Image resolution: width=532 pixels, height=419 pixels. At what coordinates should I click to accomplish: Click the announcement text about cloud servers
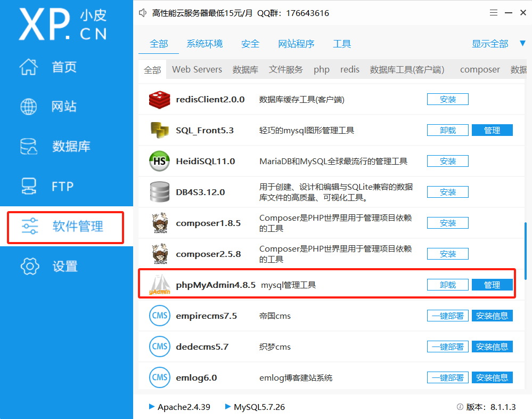(x=240, y=13)
